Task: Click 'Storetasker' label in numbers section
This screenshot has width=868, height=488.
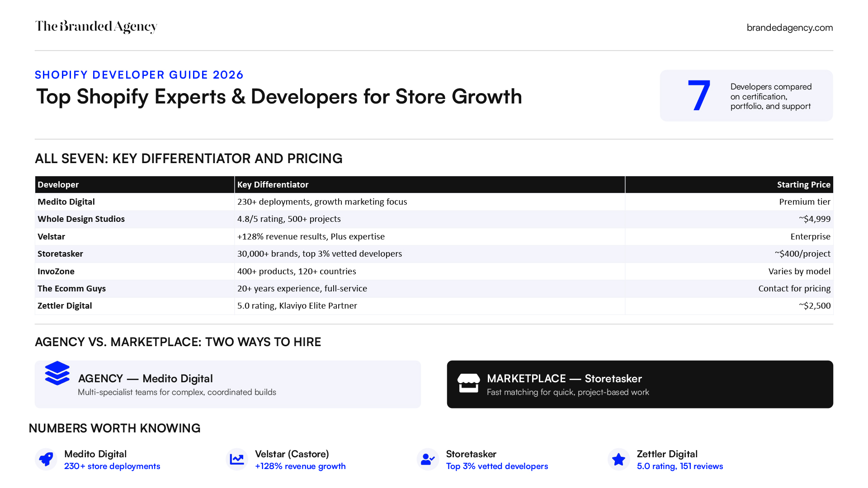Action: pyautogui.click(x=471, y=454)
